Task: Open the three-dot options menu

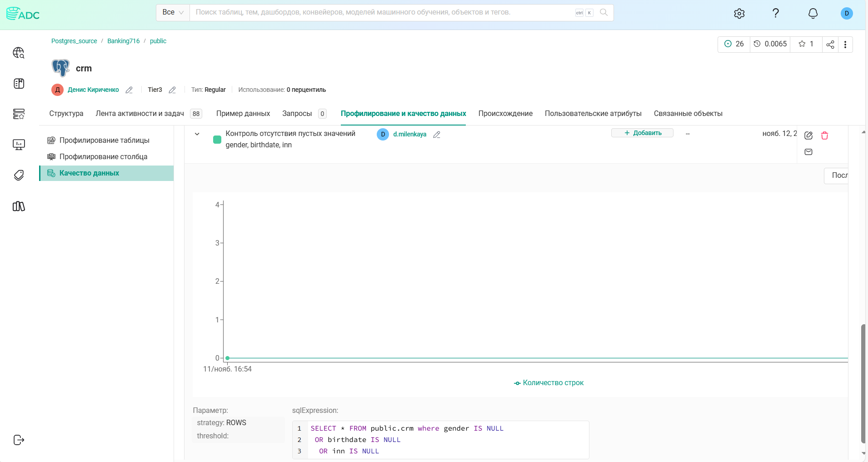Action: (x=846, y=44)
